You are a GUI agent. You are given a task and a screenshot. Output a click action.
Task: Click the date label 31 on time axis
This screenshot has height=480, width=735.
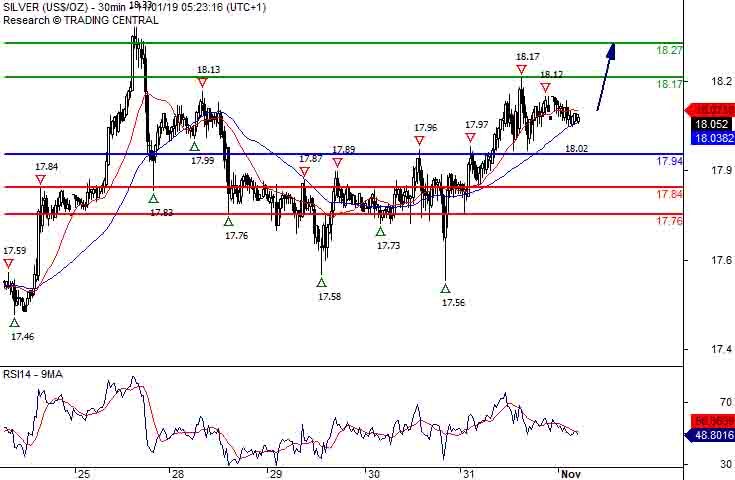[x=468, y=474]
